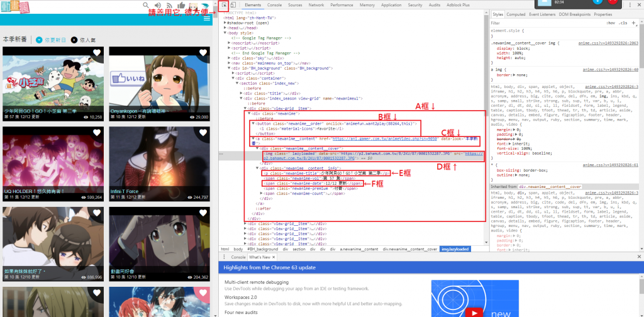Favorite UQ HOLDER with its heart icon
The height and width of the screenshot is (317, 644).
click(x=97, y=132)
